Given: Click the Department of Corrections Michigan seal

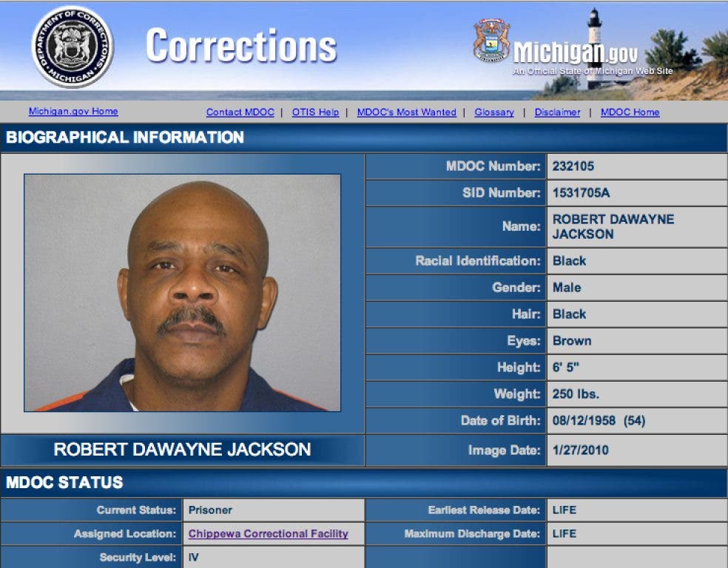Looking at the screenshot, I should (x=73, y=47).
